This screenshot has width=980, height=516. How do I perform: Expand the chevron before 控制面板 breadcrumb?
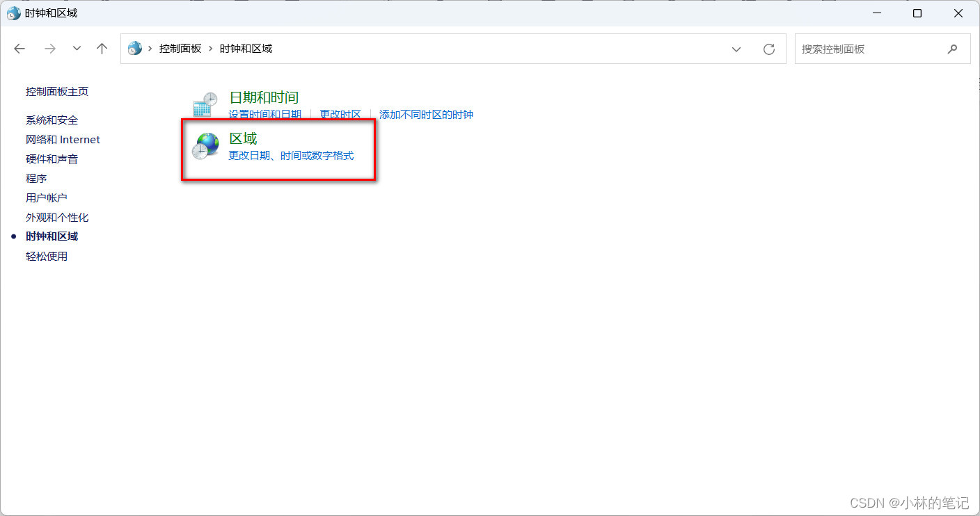(x=150, y=48)
